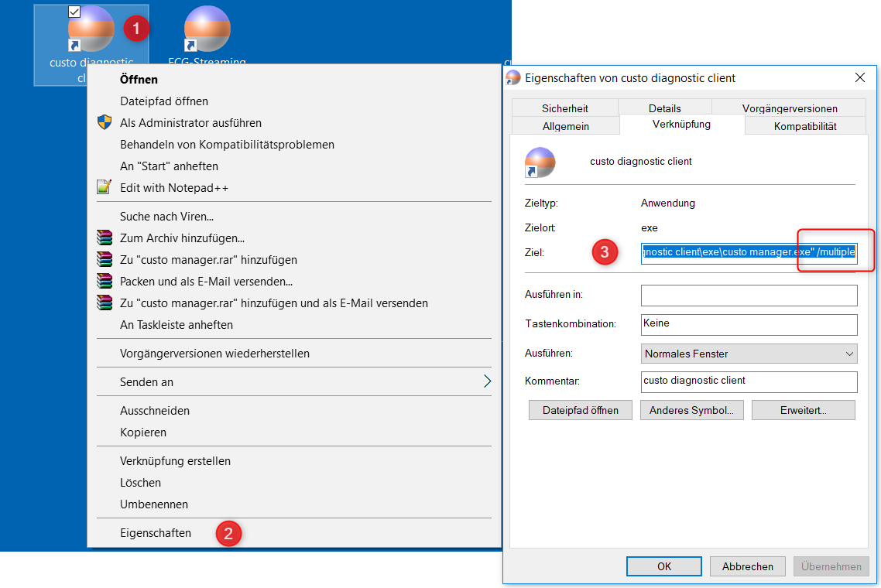This screenshot has height=588, width=881.
Task: Click the Abbrechen button
Action: (x=747, y=566)
